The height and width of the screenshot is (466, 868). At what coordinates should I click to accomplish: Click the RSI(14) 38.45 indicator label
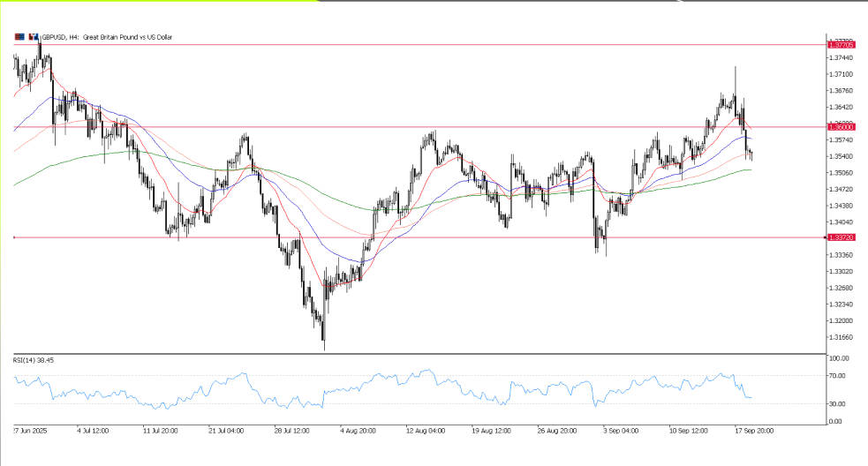click(31, 360)
